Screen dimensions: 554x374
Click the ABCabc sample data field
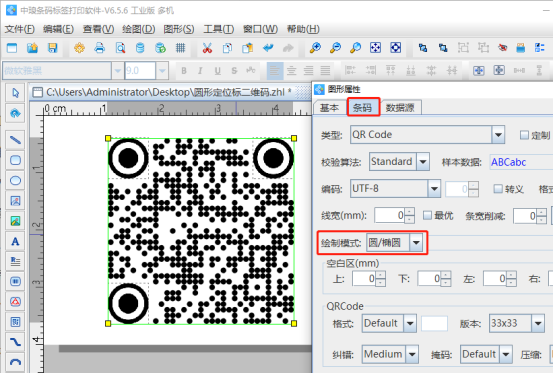tap(521, 162)
